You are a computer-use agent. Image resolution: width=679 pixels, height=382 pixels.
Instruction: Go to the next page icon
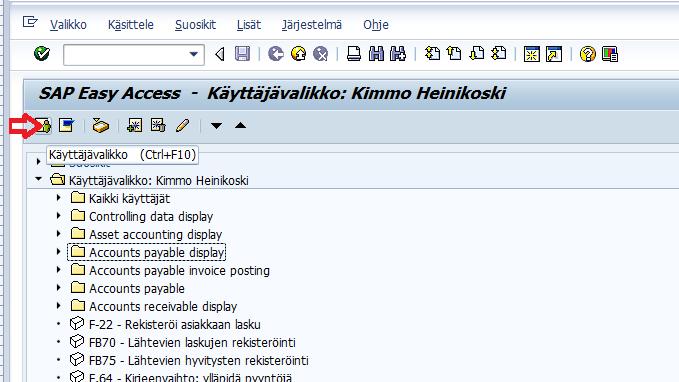(477, 54)
